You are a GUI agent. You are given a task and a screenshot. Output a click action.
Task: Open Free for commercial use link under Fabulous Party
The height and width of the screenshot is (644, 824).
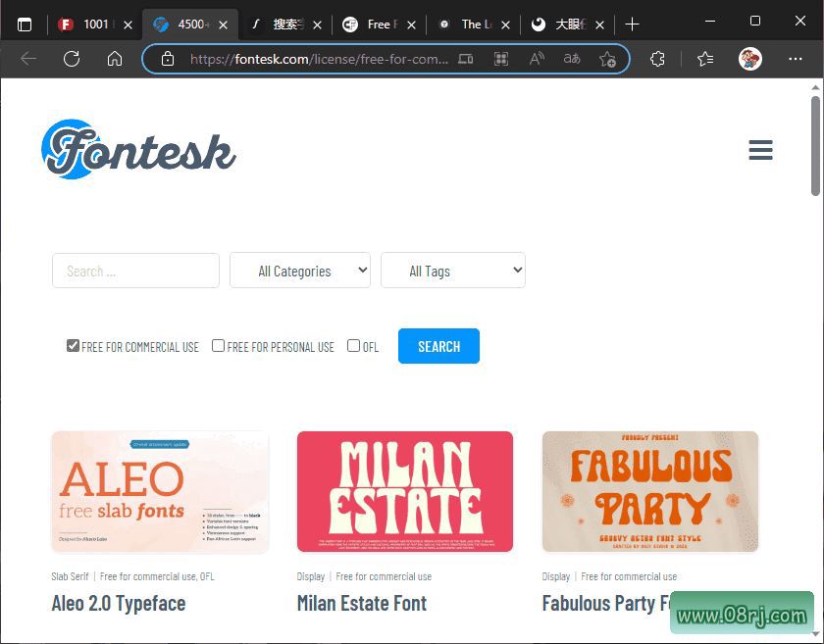click(x=629, y=576)
